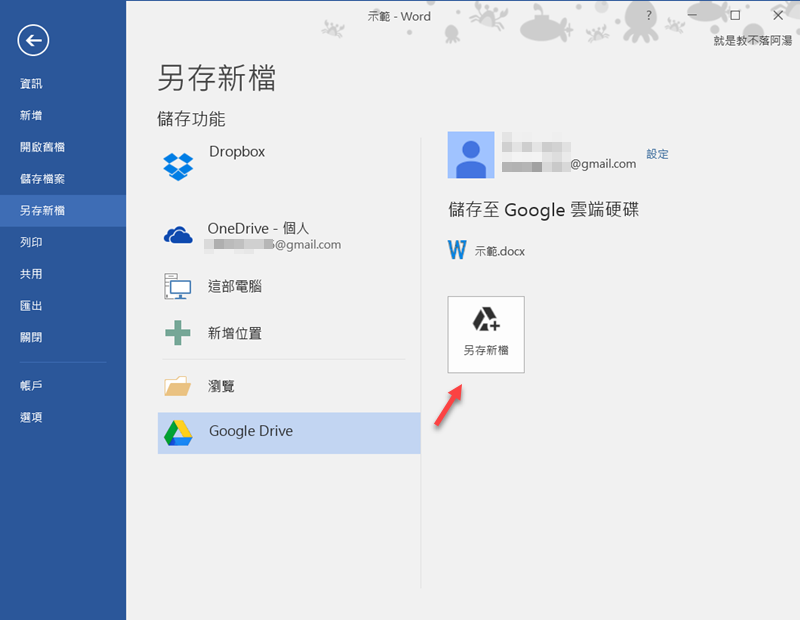Viewport: 800px width, 620px height.
Task: Click the Dropbox logo icon
Action: (x=178, y=166)
